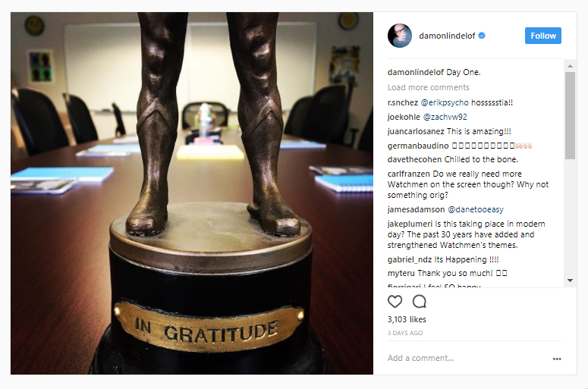Viewport: 588px width, 389px height.
Task: Open the three-dot more options menu
Action: pyautogui.click(x=557, y=359)
